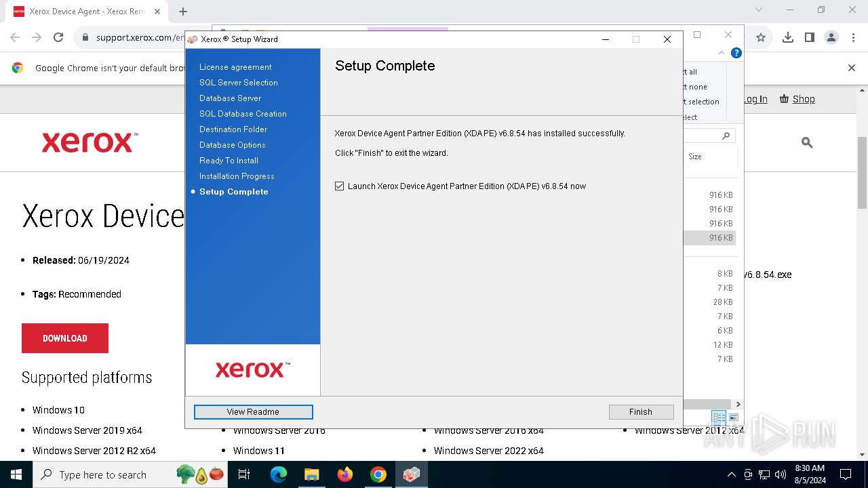This screenshot has width=868, height=488.
Task: Launch Firefox from taskbar
Action: (345, 474)
